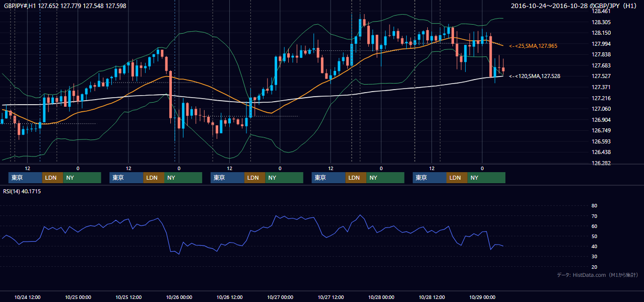The image size is (644, 302).
Task: Click the 2016-10-24～2016-10-28 GBP/JPY title
Action: pos(574,6)
